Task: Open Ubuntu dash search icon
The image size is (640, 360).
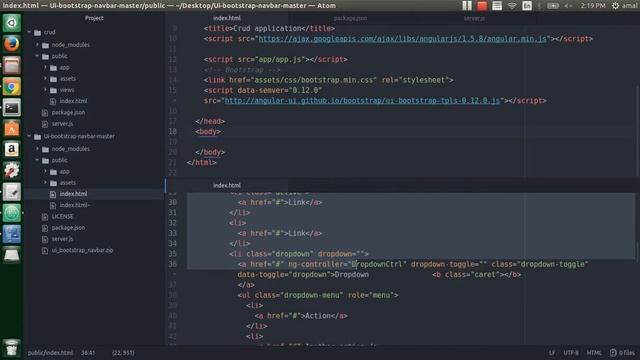Action: 11,23
